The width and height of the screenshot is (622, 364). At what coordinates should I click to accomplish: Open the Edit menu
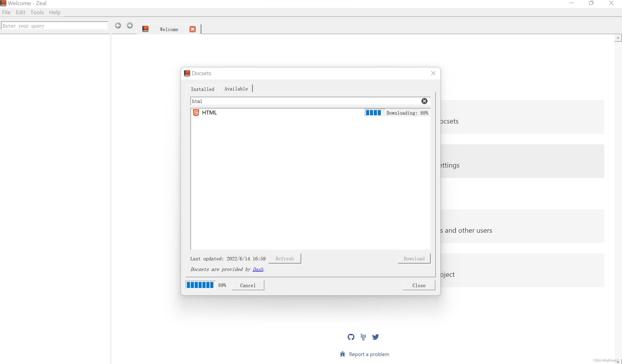pos(21,12)
